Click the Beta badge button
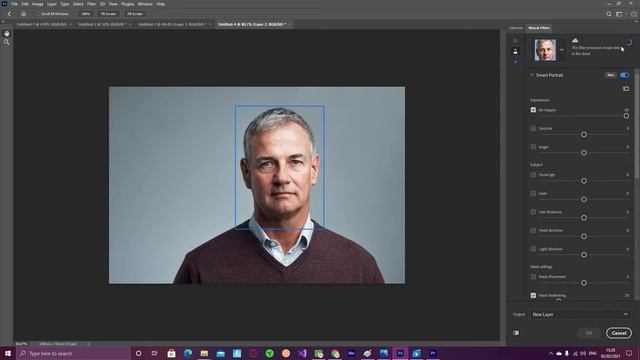 point(611,75)
